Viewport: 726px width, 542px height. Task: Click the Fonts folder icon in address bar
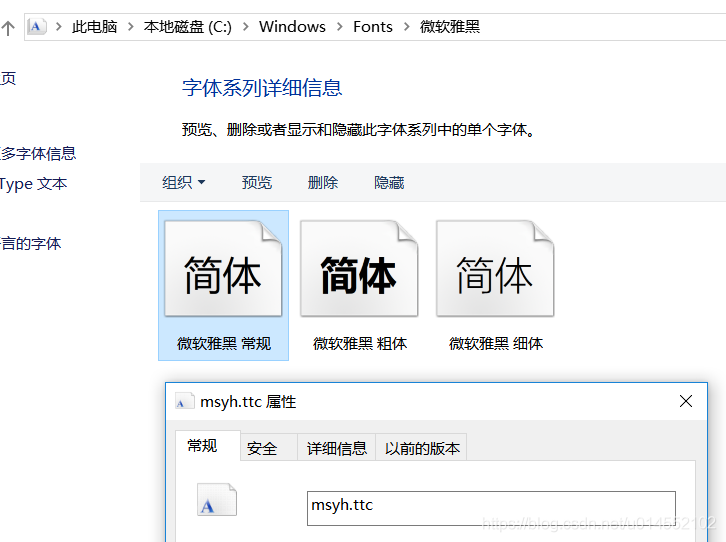(x=37, y=26)
